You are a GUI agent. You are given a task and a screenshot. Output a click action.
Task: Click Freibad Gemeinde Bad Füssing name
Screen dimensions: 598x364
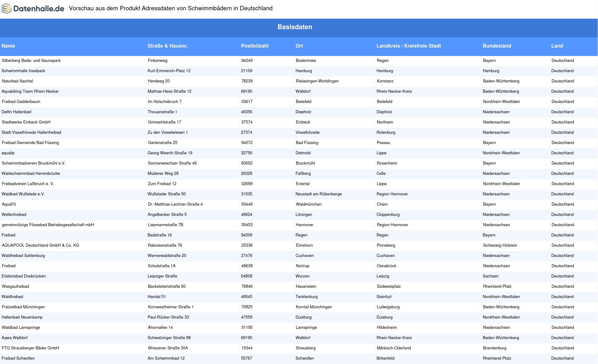point(30,143)
